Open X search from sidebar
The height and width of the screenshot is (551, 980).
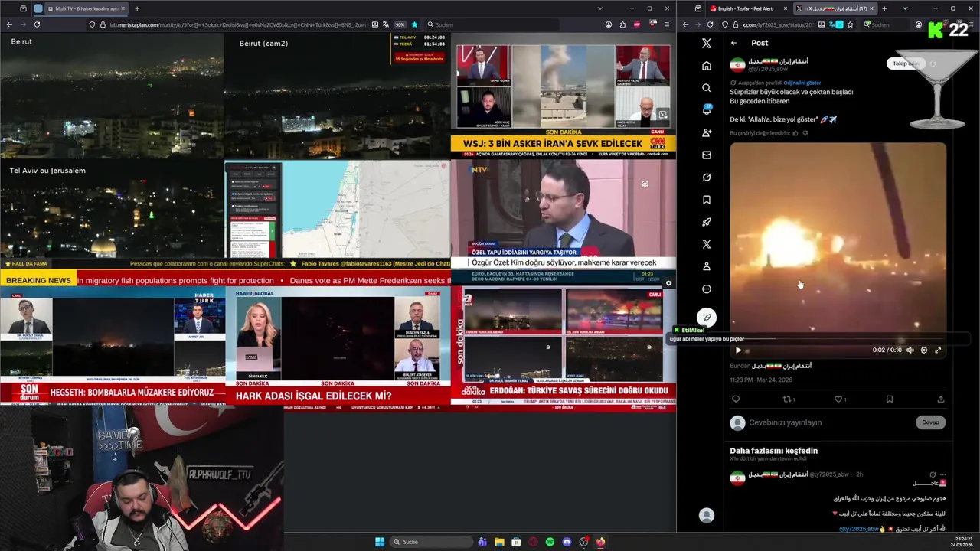(707, 88)
